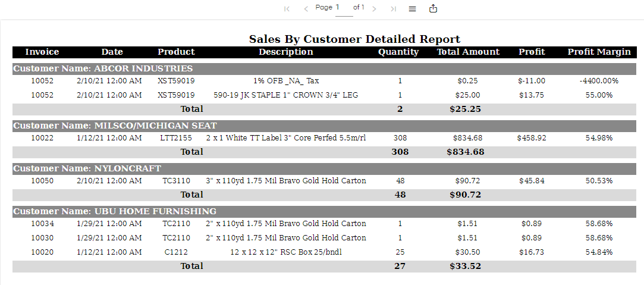Click the export share icon
Screen dimensions: 644x285
(433, 8)
